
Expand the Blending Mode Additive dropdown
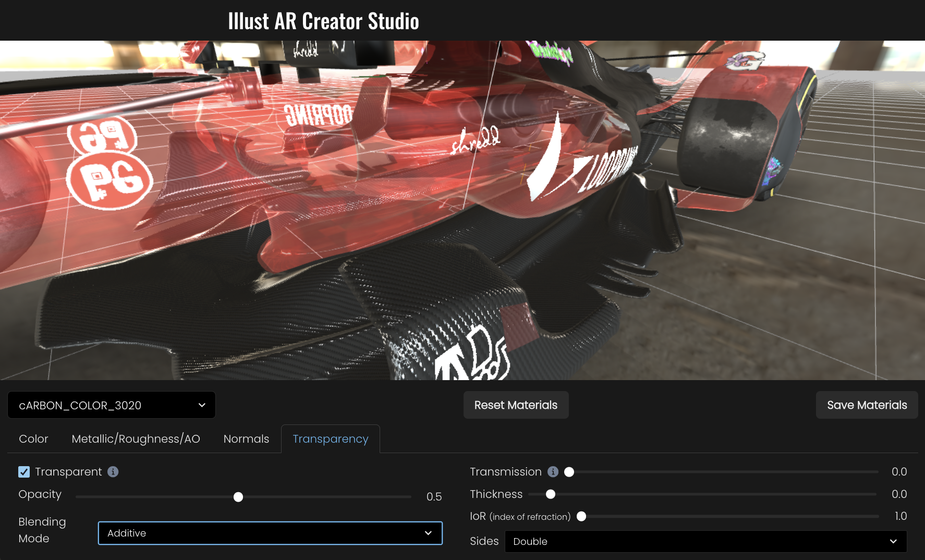point(270,533)
